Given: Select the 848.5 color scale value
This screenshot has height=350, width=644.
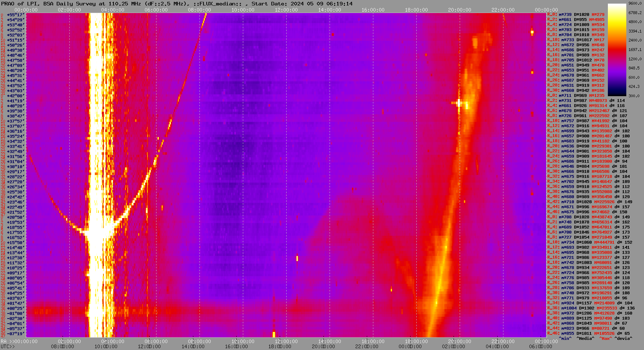Looking at the screenshot, I should 634,68.
